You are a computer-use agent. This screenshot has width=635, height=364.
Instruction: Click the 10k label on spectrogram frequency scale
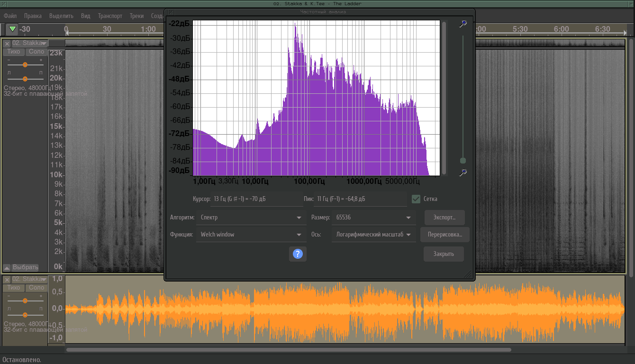(56, 174)
